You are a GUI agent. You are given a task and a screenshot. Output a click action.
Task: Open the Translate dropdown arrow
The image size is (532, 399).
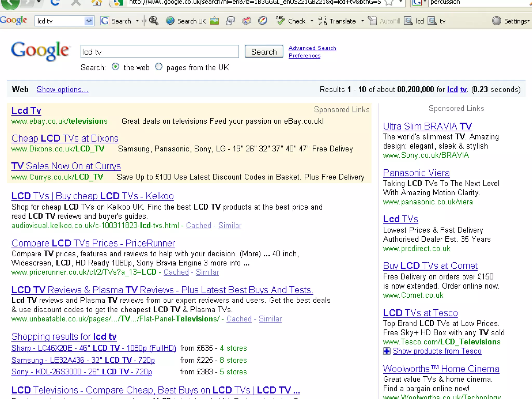tap(363, 21)
